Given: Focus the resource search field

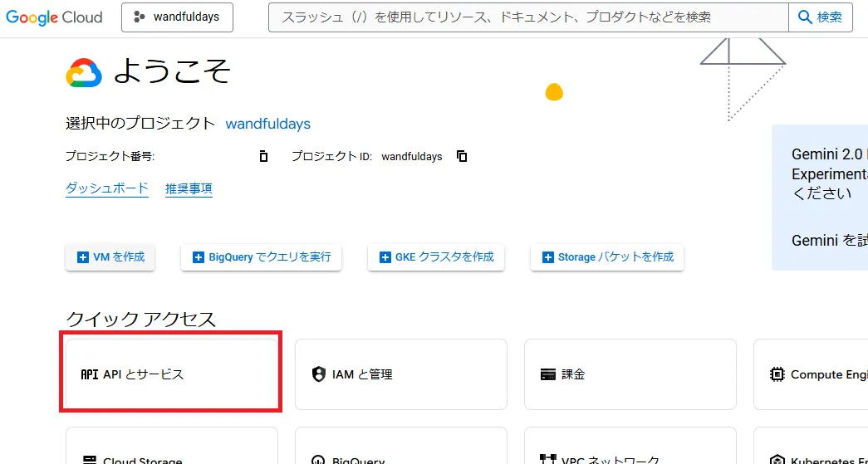Looking at the screenshot, I should click(528, 17).
